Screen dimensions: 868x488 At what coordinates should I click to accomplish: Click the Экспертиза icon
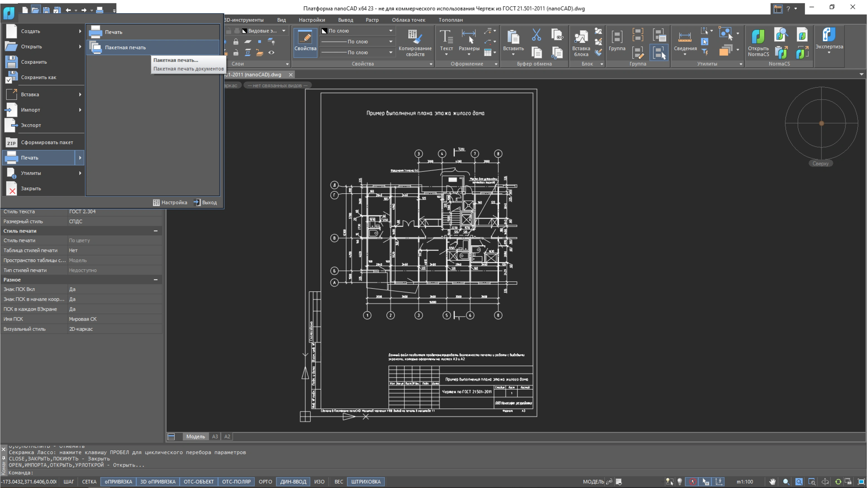pyautogui.click(x=828, y=35)
